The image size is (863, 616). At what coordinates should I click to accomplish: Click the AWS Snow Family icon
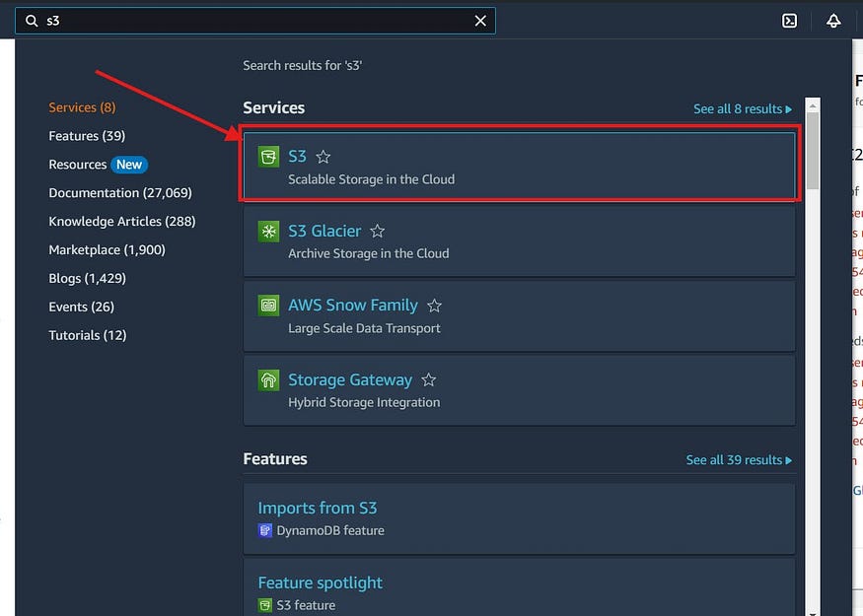(x=268, y=306)
